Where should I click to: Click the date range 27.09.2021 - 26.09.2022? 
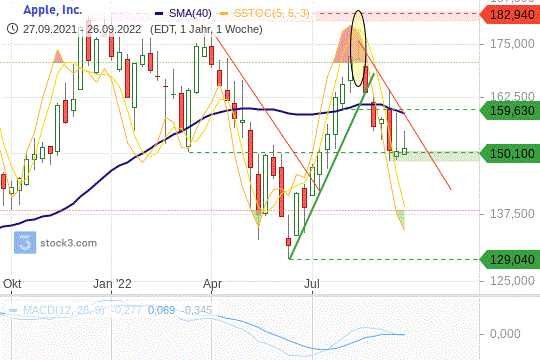pos(82,29)
